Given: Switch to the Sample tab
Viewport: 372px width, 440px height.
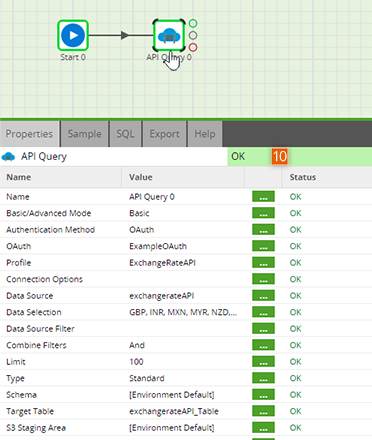Looking at the screenshot, I should click(85, 134).
